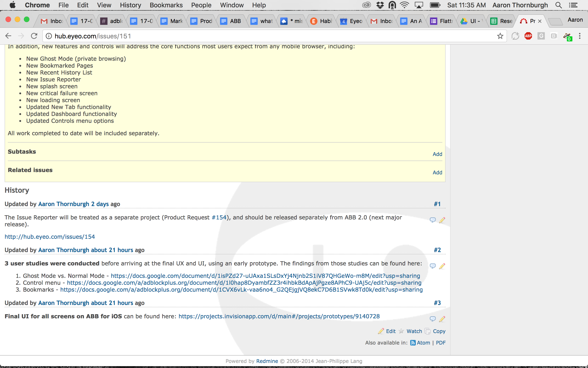Image resolution: width=588 pixels, height=368 pixels.
Task: Switch to the 'Flattr' tab
Action: pos(441,21)
